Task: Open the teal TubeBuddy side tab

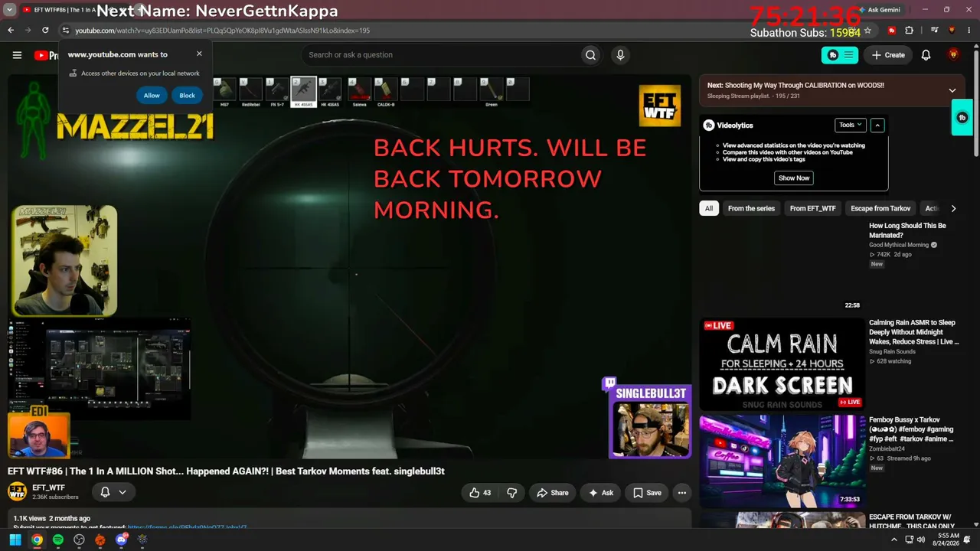Action: [962, 118]
